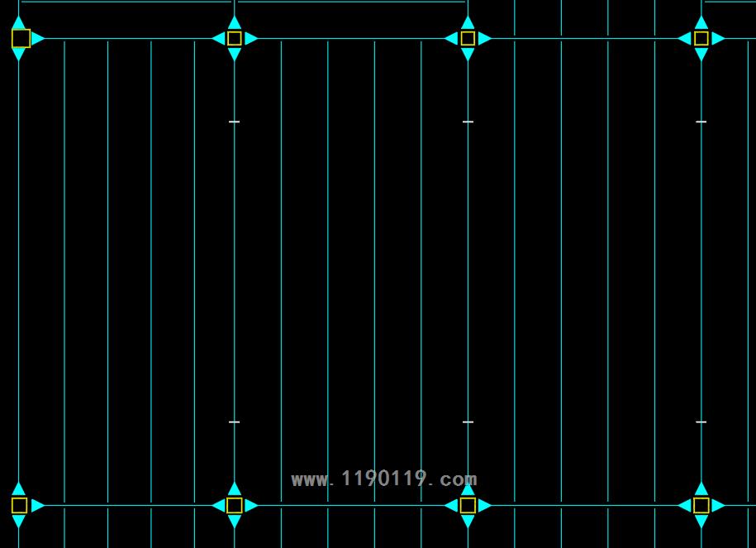Click upward cyan arrow above top-left node

[18, 22]
